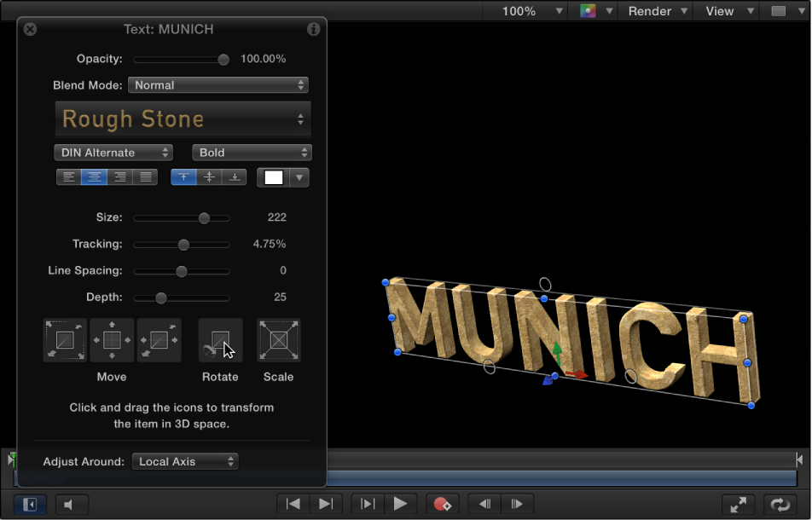Open the Bold typeface selector
This screenshot has height=520, width=812.
[252, 152]
